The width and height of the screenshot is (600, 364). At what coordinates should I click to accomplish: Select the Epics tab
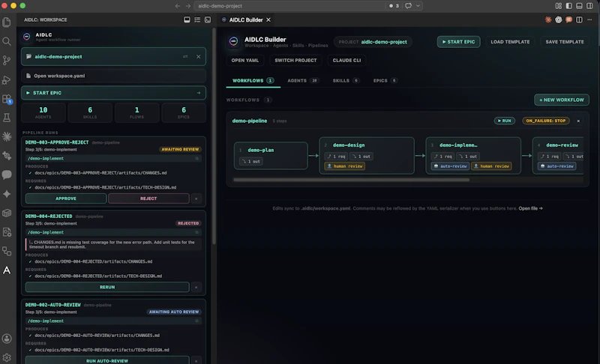coord(385,81)
